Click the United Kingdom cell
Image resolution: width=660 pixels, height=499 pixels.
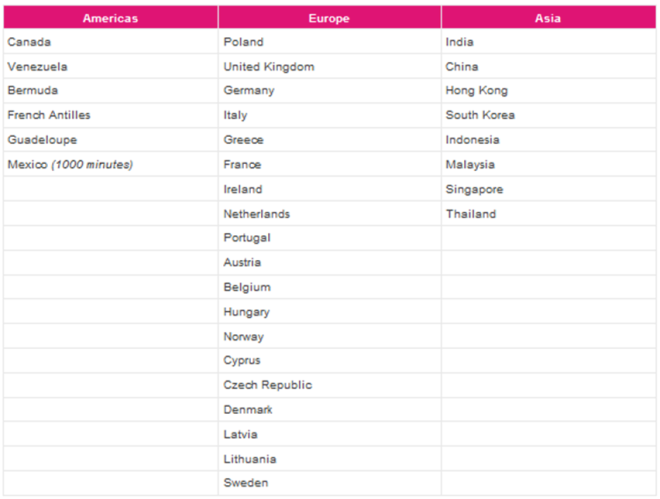[x=269, y=67]
